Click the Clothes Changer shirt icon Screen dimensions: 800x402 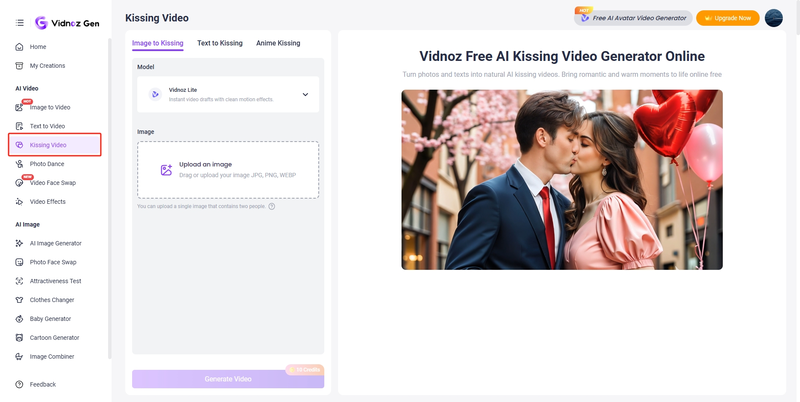(19, 300)
